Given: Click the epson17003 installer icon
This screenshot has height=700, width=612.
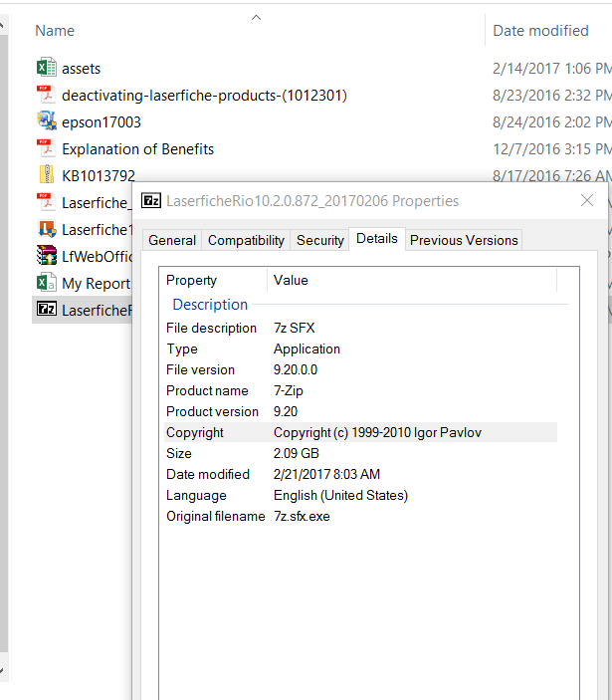Looking at the screenshot, I should (x=46, y=122).
